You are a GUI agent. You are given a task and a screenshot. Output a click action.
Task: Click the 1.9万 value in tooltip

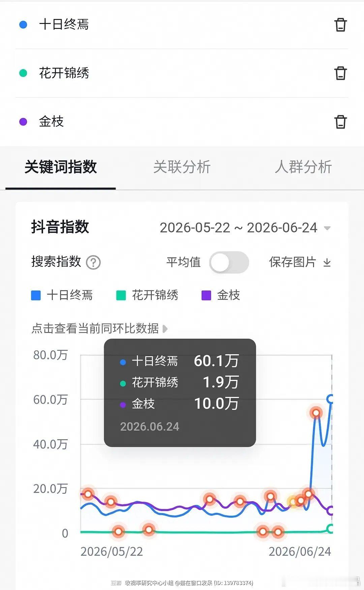(221, 382)
